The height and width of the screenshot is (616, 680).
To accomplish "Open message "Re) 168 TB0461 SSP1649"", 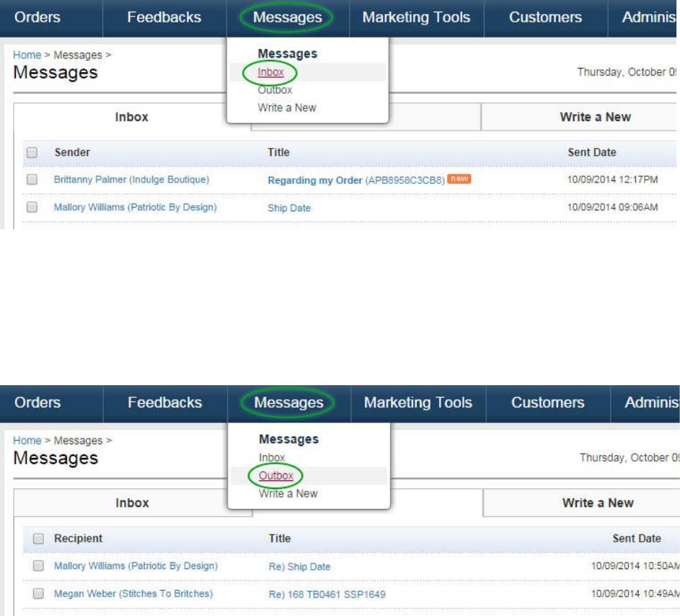I will pos(327,595).
